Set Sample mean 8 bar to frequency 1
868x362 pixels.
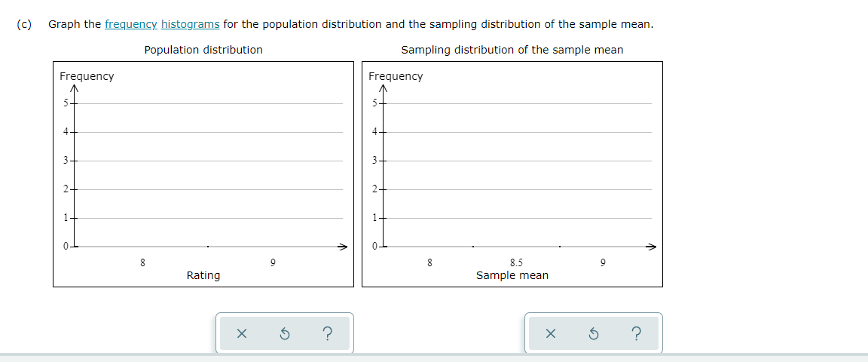pyautogui.click(x=429, y=218)
